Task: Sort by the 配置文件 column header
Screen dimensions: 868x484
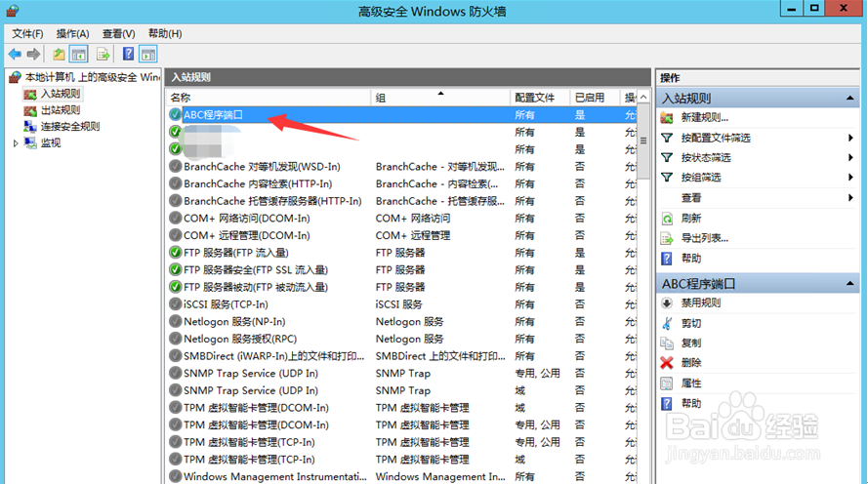Action: [x=540, y=98]
